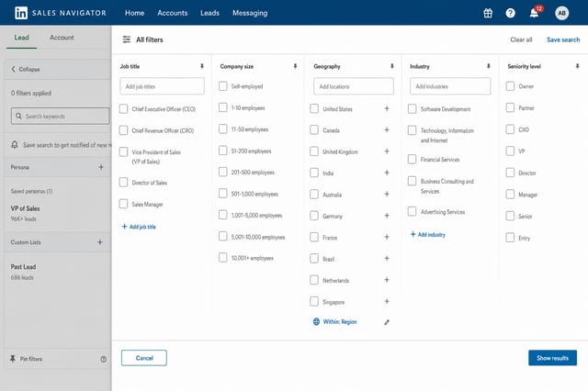Screen dimensions: 588x391
Task: Check Chief Revenue Officer (CRO) job title
Action: coord(123,130)
